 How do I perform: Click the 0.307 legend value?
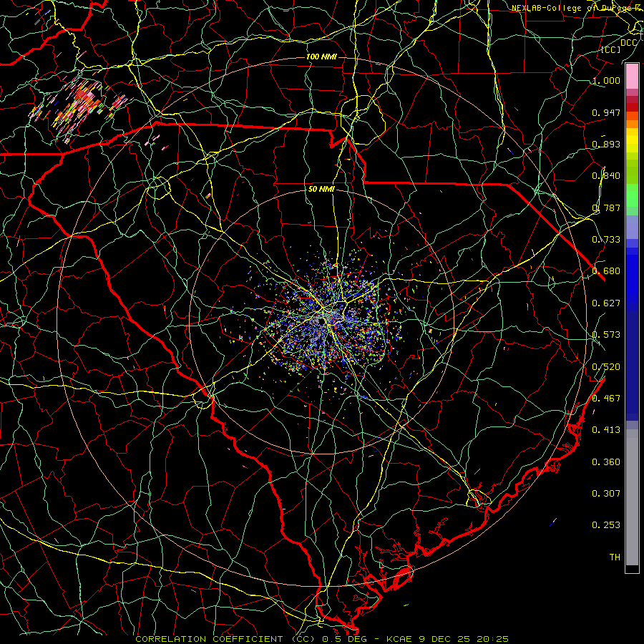pyautogui.click(x=606, y=493)
